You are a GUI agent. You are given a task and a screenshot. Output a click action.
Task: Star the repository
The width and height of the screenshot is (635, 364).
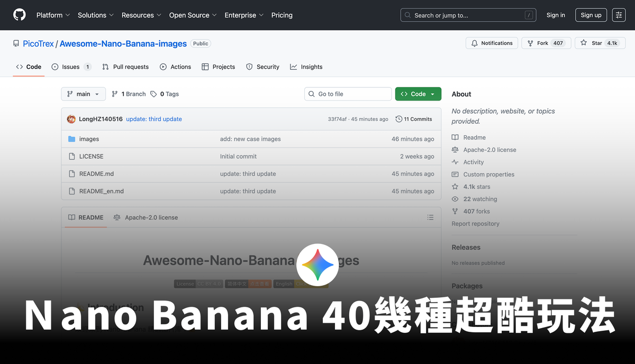tap(600, 43)
